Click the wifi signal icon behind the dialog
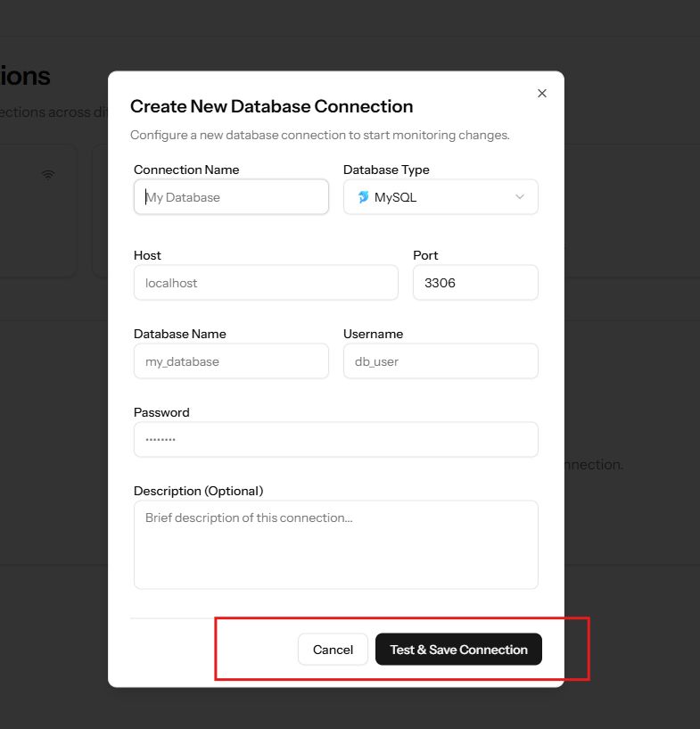700x729 pixels. [x=48, y=175]
